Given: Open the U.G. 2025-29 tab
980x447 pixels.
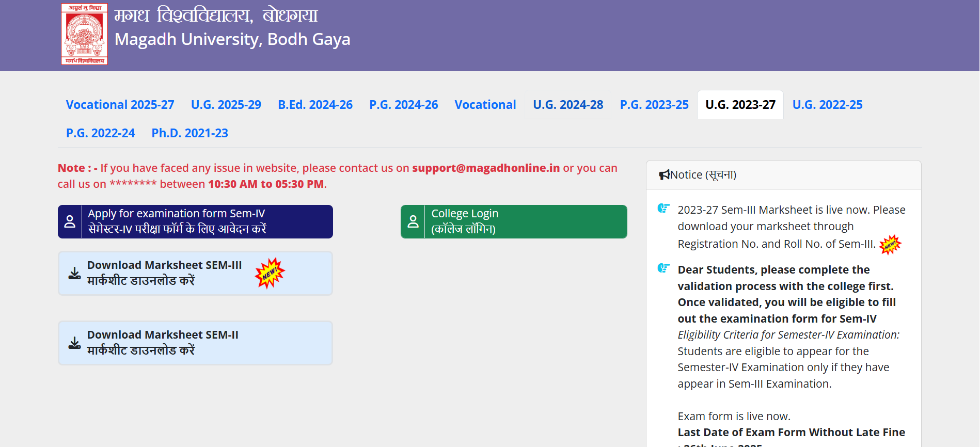Looking at the screenshot, I should point(226,105).
